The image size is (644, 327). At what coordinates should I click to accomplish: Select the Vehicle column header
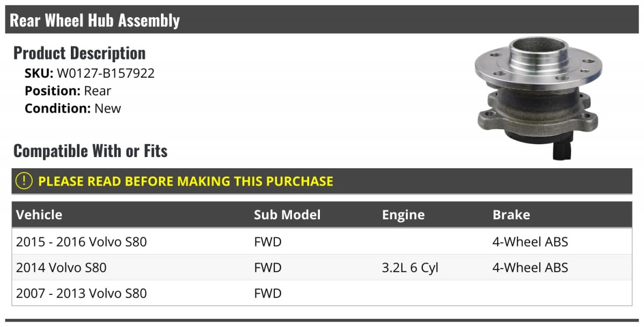click(39, 215)
